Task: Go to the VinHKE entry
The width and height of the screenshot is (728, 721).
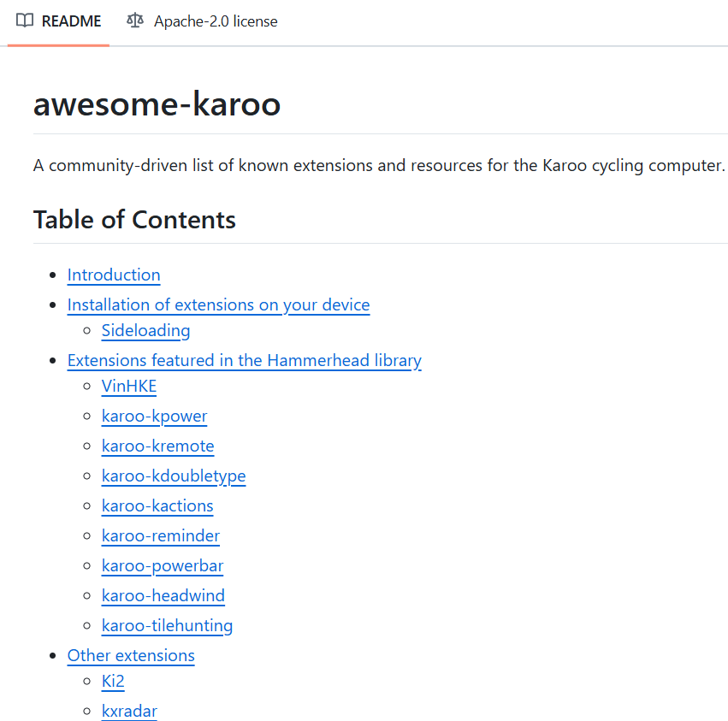Action: [x=129, y=387]
